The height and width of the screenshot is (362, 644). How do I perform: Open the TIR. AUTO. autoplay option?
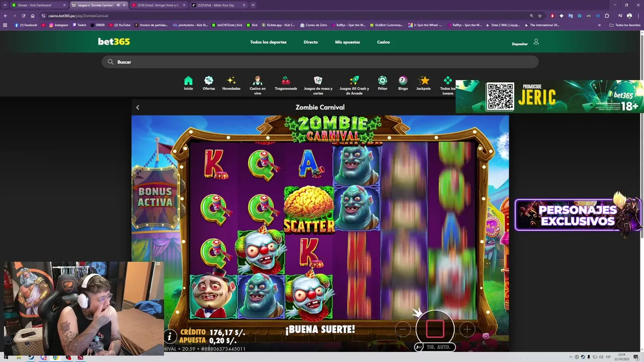(x=435, y=347)
